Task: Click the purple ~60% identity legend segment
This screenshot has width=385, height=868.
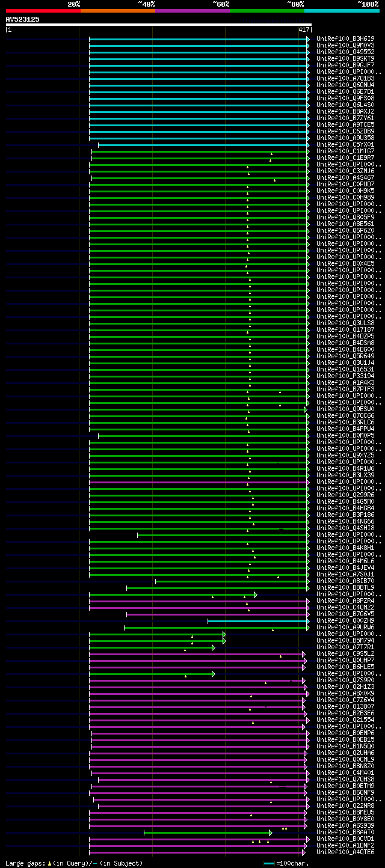Action: [192, 11]
